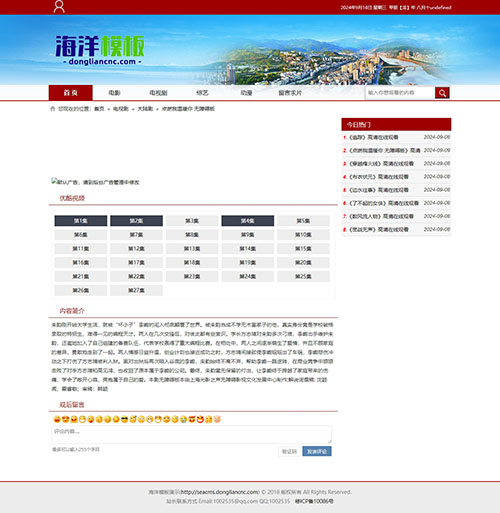The width and height of the screenshot is (500, 513).
Task: Insert the crying emoji
Action: coord(183,419)
